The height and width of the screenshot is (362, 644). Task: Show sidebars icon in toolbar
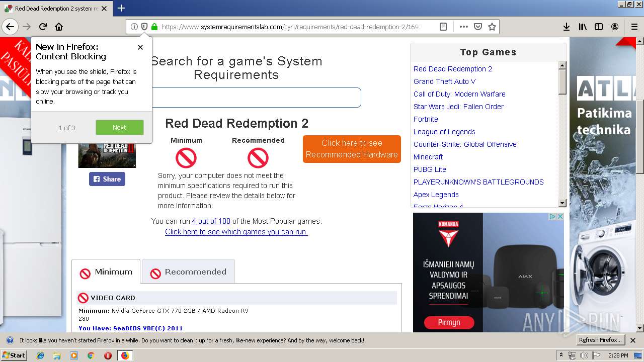(599, 27)
